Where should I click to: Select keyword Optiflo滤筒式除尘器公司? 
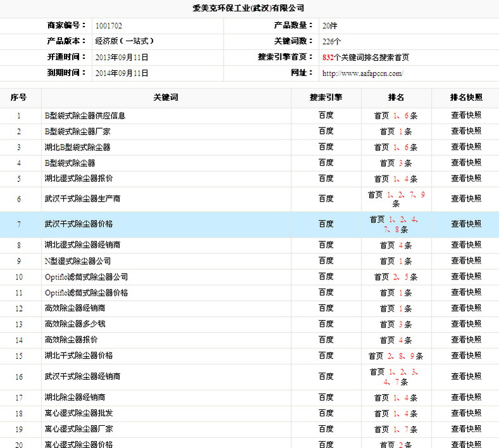[86, 277]
